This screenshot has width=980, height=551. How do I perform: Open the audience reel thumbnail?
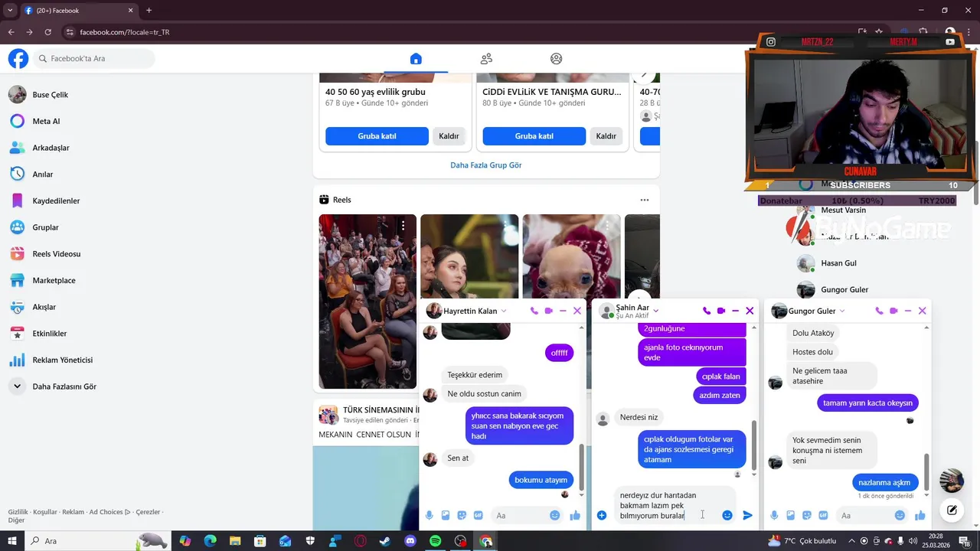(367, 302)
